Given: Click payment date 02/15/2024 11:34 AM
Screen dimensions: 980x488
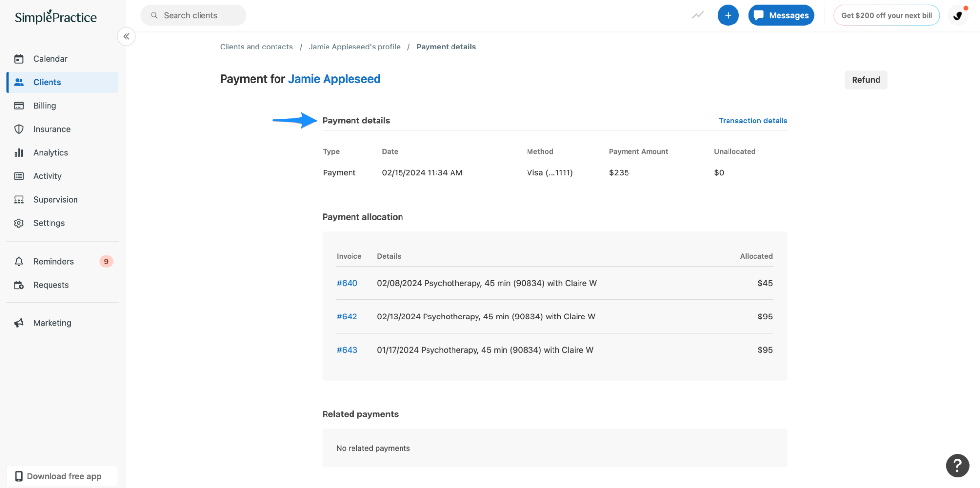Looking at the screenshot, I should (422, 173).
